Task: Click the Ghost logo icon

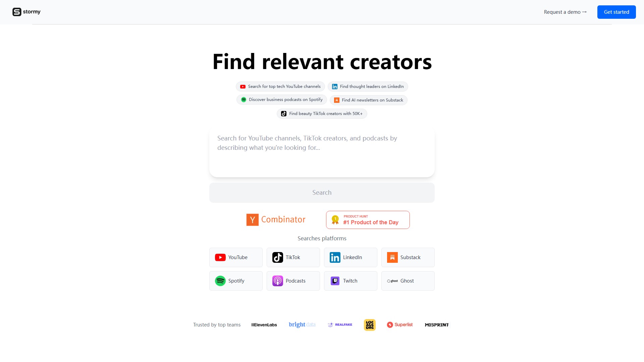Action: [x=392, y=281]
